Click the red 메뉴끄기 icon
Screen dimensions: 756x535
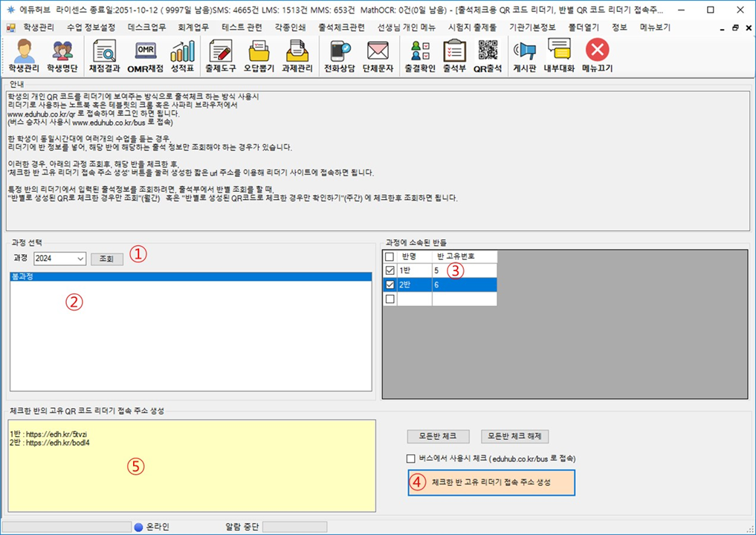pos(597,56)
